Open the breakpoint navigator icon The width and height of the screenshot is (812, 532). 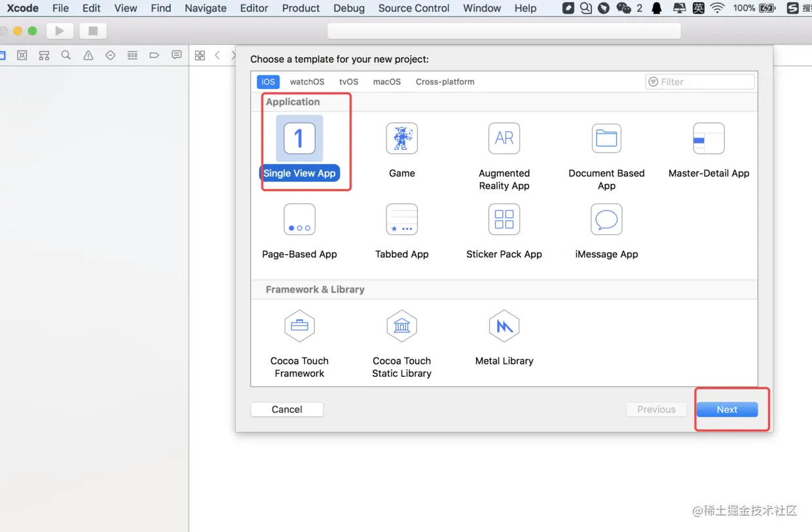[x=155, y=56]
